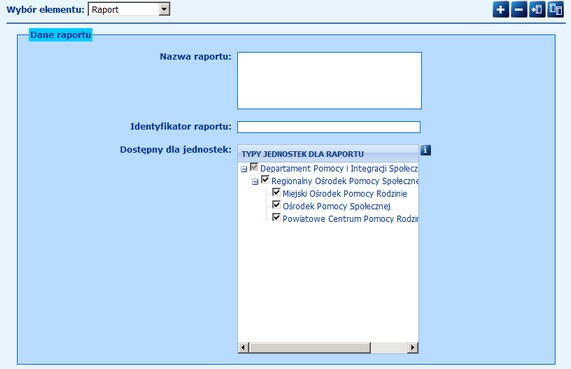
Task: Uncheck Powiatowe Centrum Pomocy Rodzinie checkbox
Action: [x=276, y=217]
